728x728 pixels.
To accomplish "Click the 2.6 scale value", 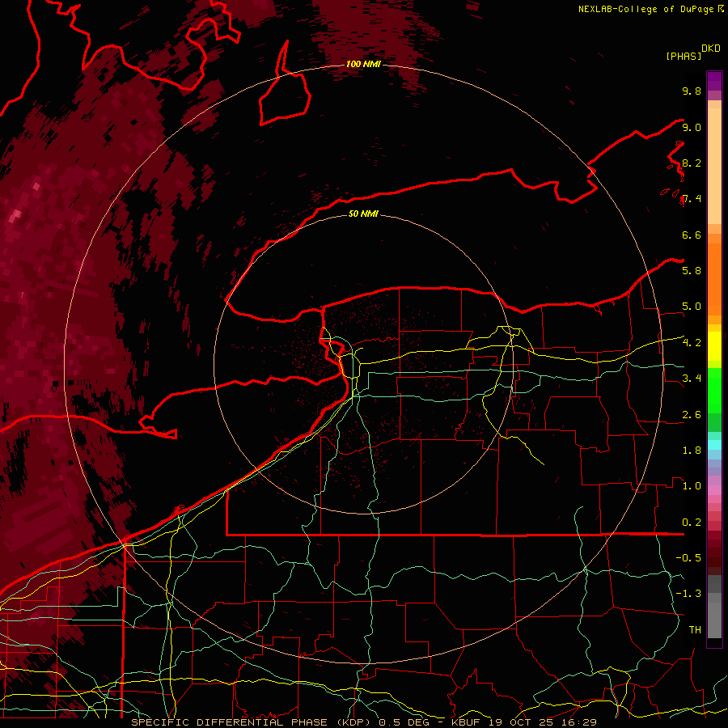I will [x=692, y=414].
